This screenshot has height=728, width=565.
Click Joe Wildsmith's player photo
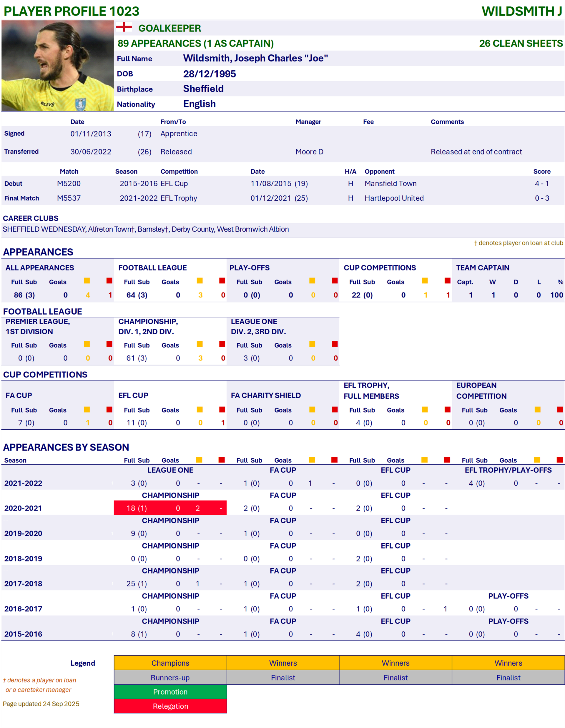click(57, 66)
